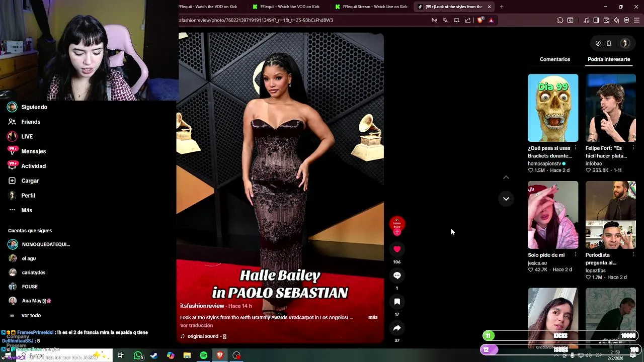This screenshot has width=644, height=362.
Task: Open the Brave Wallet icon
Action: point(606,20)
